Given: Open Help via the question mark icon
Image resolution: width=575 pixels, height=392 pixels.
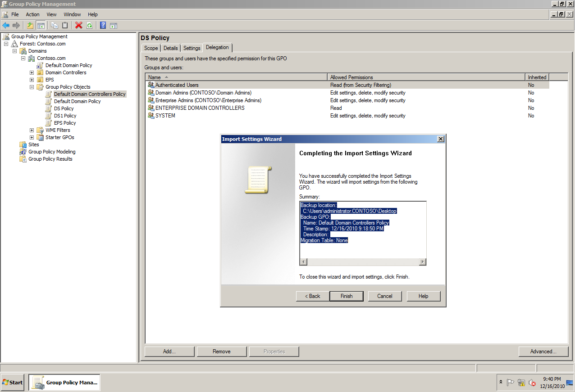Looking at the screenshot, I should click(103, 25).
